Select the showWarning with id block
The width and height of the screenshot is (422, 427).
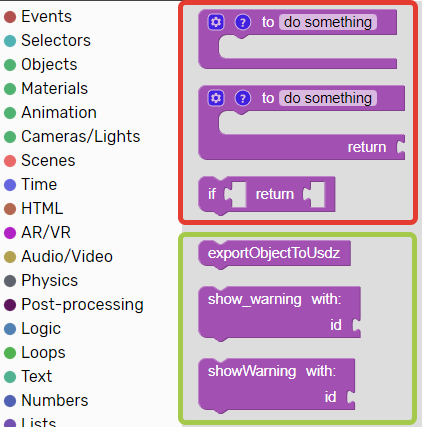277,385
